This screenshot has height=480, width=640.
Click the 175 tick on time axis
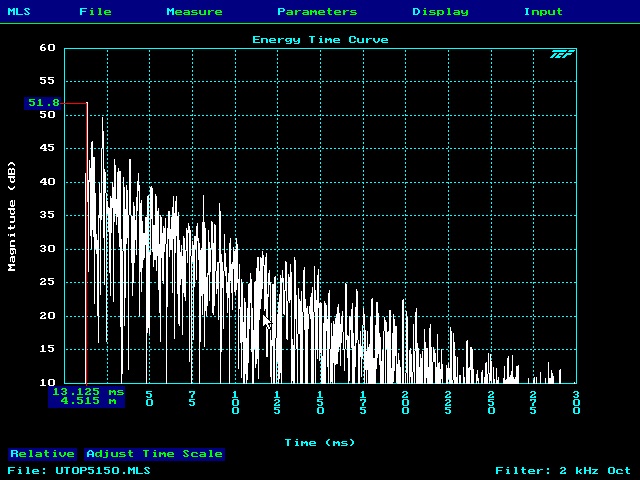point(363,402)
